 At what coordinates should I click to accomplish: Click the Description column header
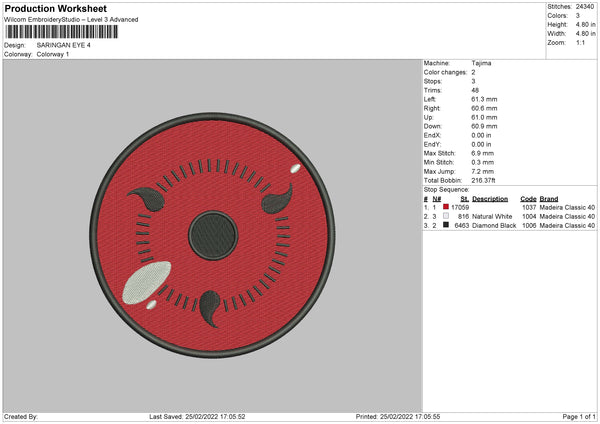490,199
